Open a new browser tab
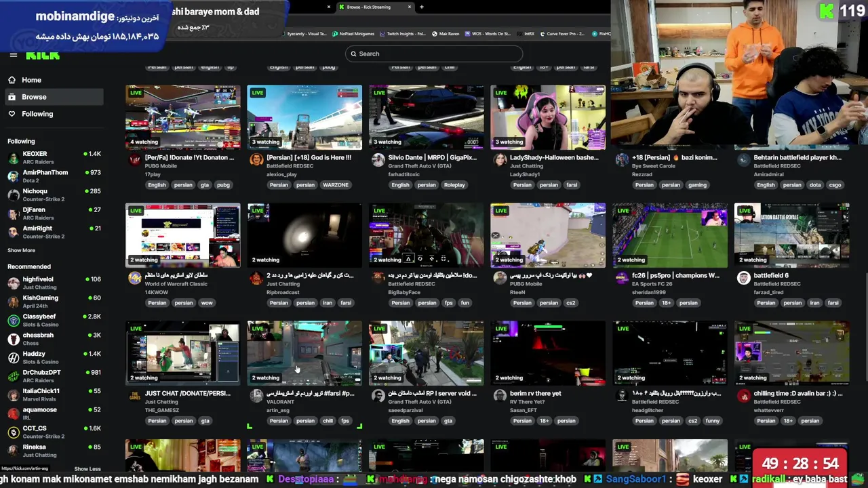Image resolution: width=868 pixels, height=488 pixels. click(422, 7)
